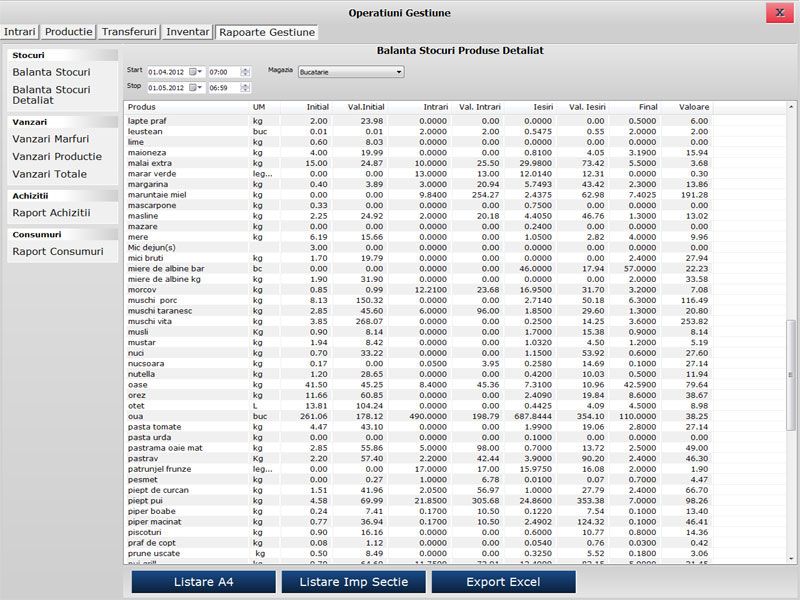Sort by the Val. Iesiri column header
This screenshot has height=600, width=800.
583,107
